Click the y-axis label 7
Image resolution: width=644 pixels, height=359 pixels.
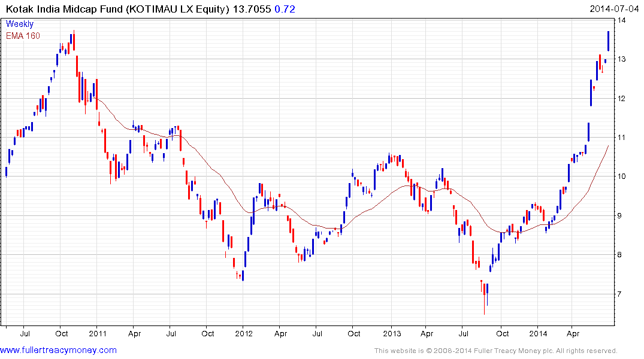[x=620, y=294]
